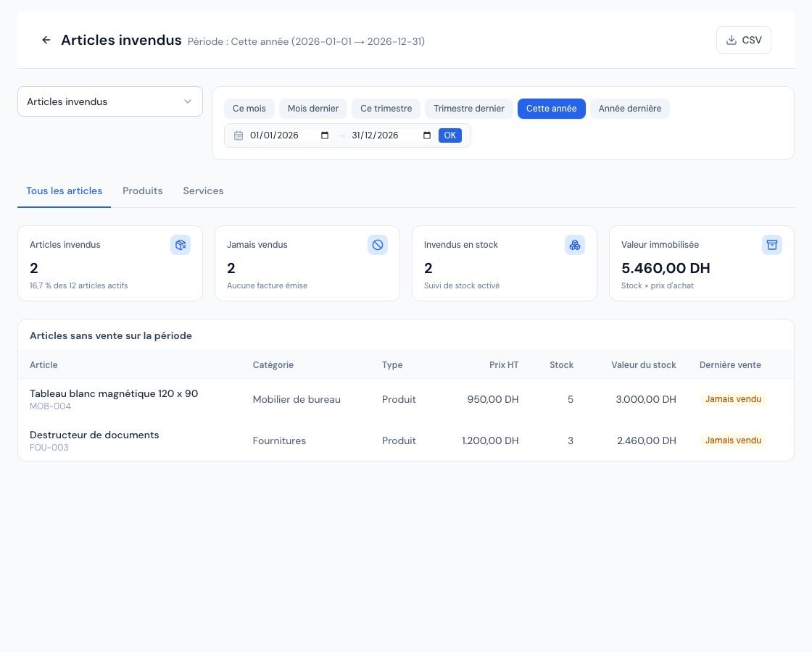Choose the Trimestre dernier period
Viewport: 812px width, 652px height.
468,109
